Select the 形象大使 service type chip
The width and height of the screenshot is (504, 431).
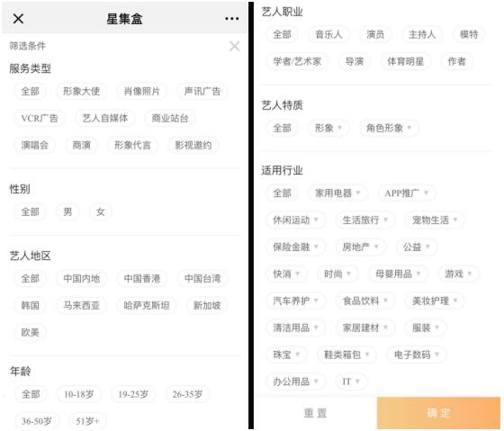tap(81, 91)
